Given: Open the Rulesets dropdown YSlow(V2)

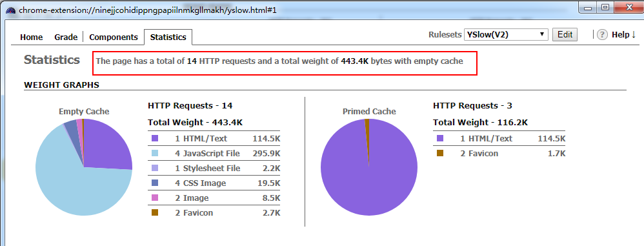Looking at the screenshot, I should [506, 34].
